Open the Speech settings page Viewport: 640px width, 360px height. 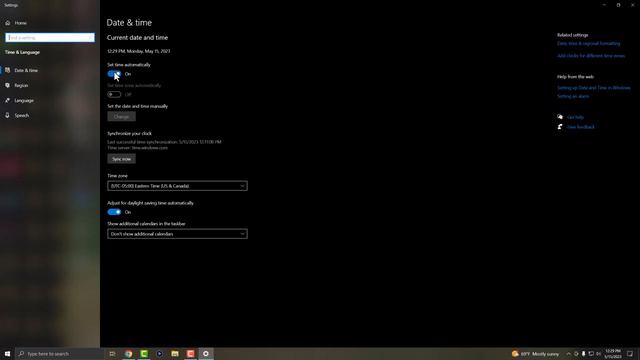22,116
